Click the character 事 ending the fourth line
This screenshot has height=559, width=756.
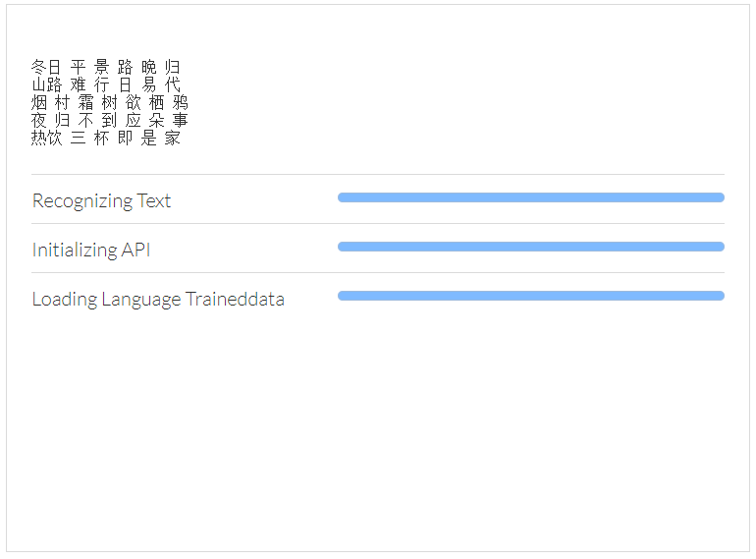coord(180,120)
